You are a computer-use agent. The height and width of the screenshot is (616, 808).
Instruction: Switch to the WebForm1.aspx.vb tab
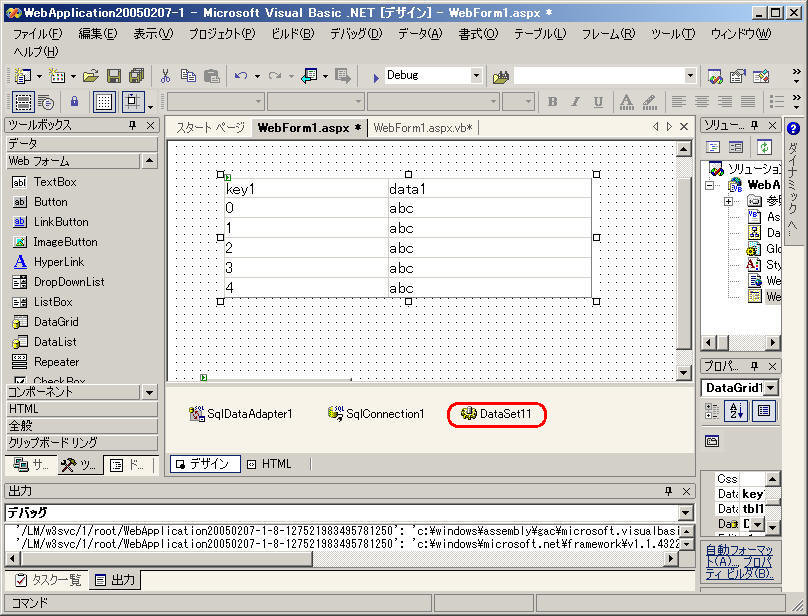coord(422,127)
